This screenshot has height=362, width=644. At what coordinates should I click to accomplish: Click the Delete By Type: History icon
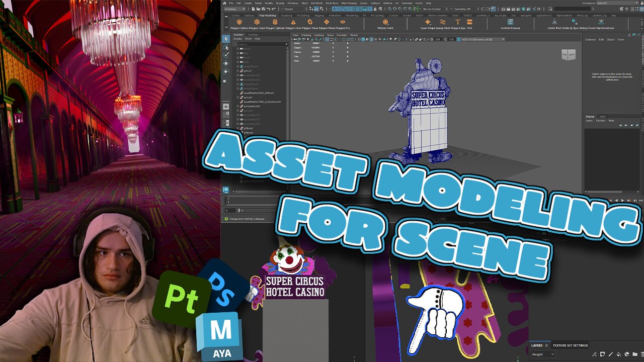click(x=575, y=21)
